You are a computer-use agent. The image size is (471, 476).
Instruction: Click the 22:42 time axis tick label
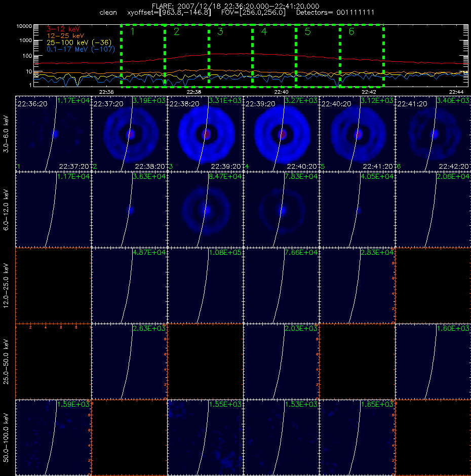click(369, 92)
